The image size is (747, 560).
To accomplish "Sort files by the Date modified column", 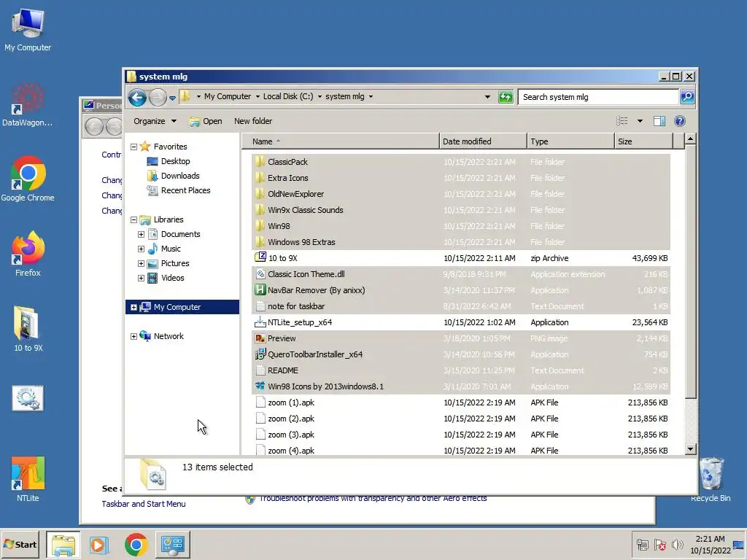I will [483, 141].
